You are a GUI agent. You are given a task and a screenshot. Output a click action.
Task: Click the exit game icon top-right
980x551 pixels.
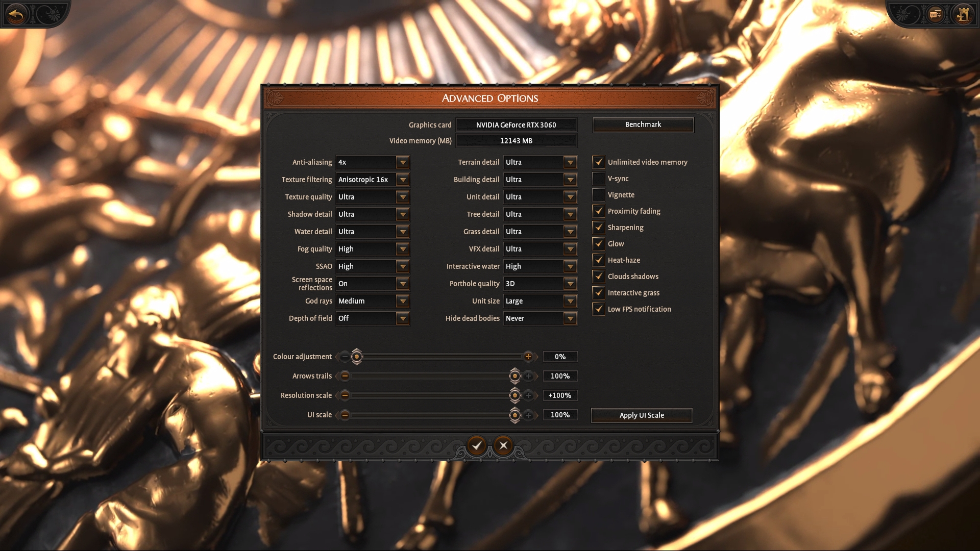(x=963, y=14)
